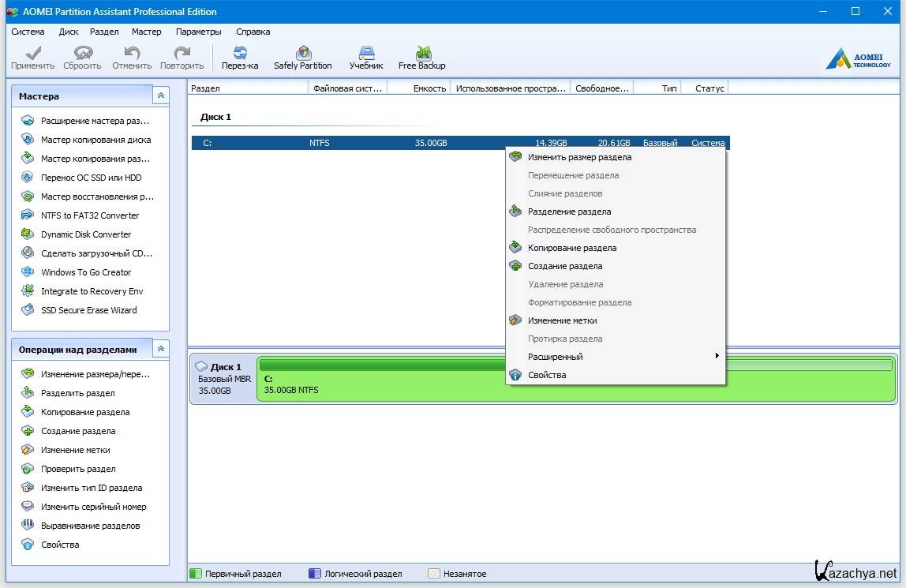
Task: Collapse the Операции над разделами panel
Action: (x=160, y=349)
